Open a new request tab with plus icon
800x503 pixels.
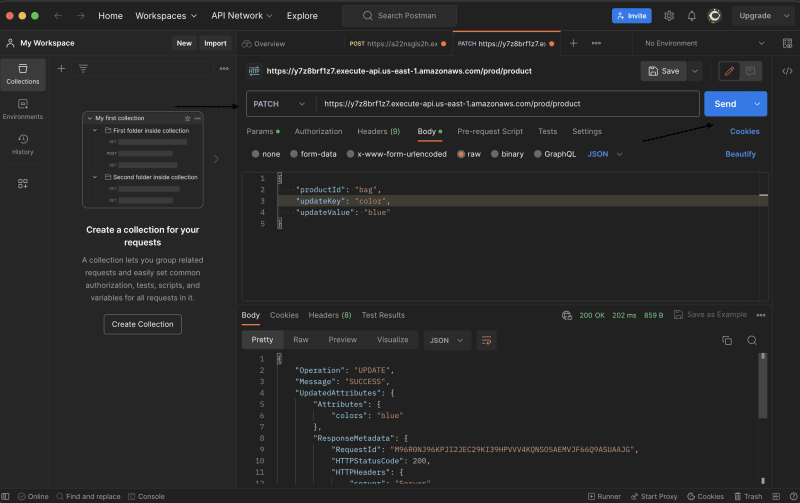[x=573, y=43]
